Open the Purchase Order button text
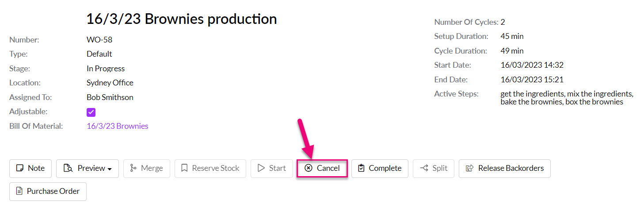This screenshot has width=644, height=208. (x=53, y=191)
